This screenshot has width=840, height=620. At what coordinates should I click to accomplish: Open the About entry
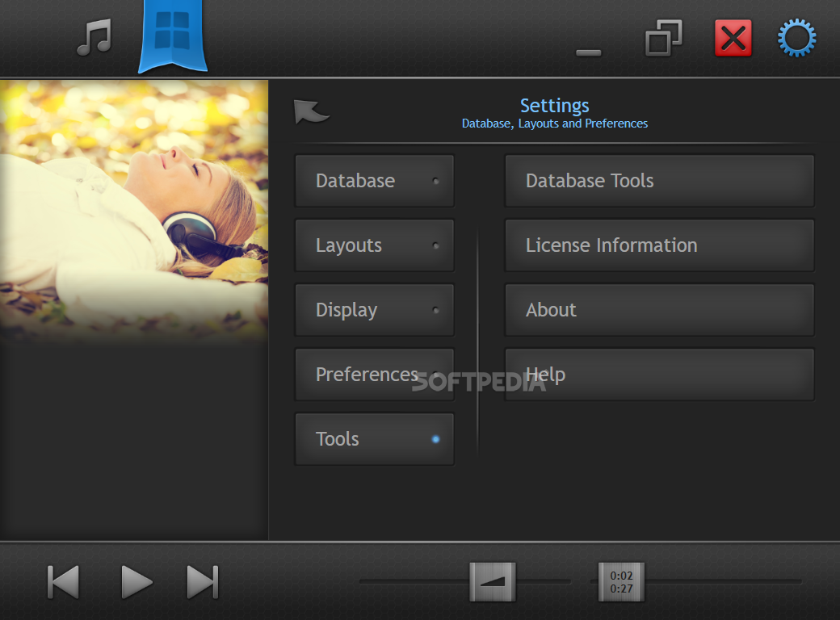659,310
